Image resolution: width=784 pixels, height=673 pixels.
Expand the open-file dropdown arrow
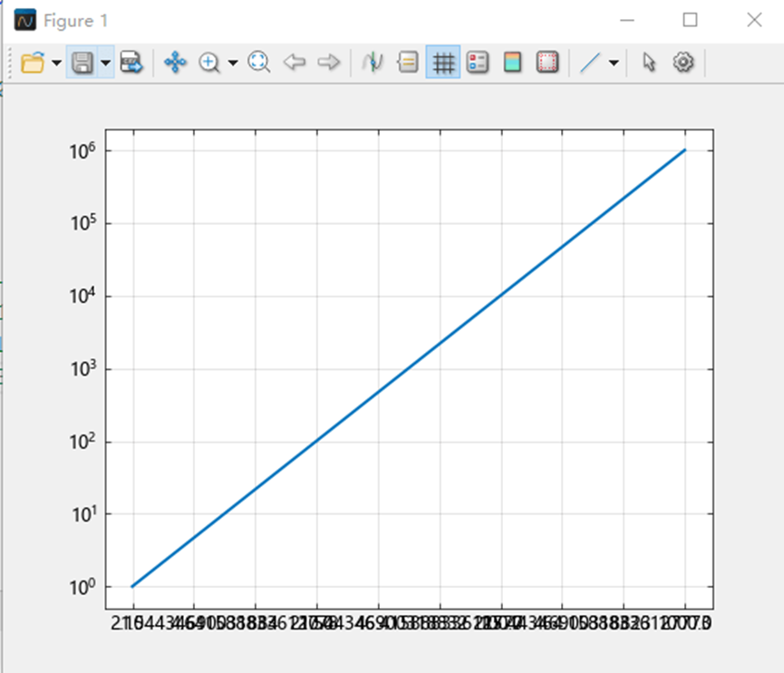click(x=56, y=63)
